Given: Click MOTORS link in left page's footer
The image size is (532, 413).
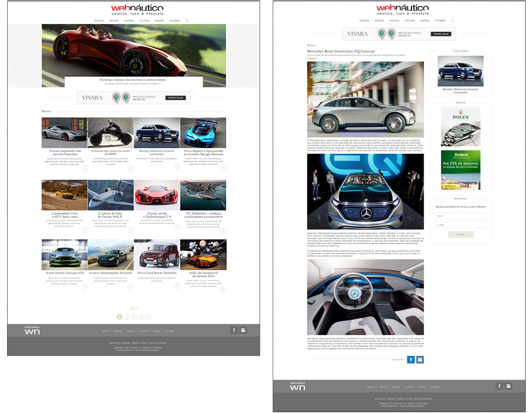Looking at the screenshot, I should point(118,331).
